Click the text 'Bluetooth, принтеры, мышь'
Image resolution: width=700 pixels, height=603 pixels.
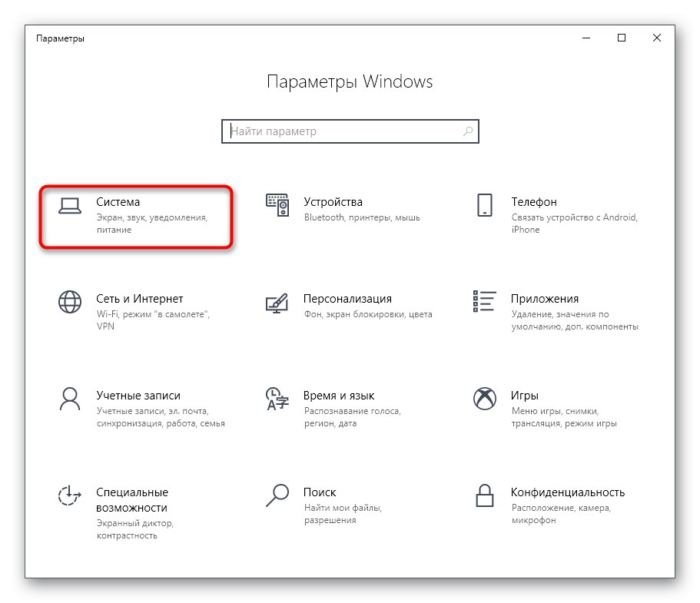pos(362,217)
